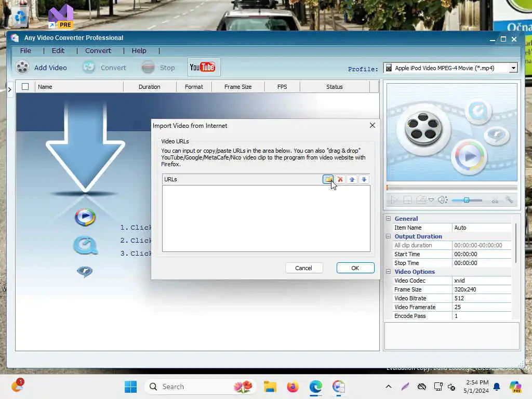
Task: Open the File menu
Action: pos(25,50)
